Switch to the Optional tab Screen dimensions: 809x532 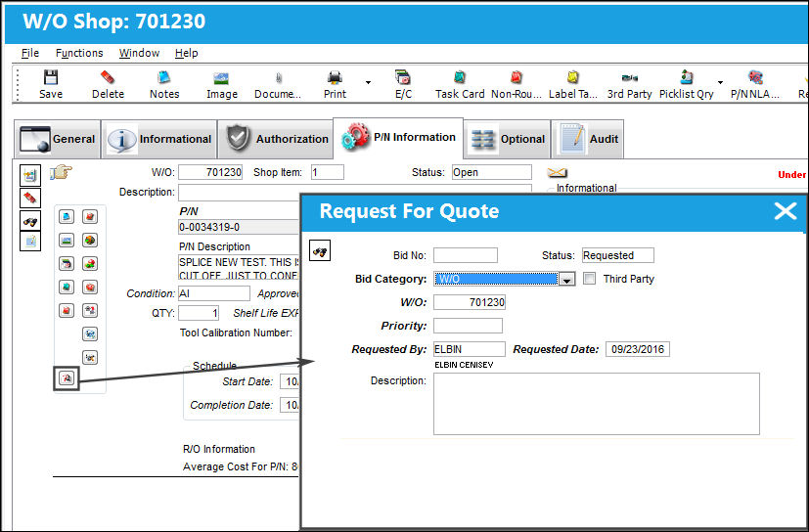click(x=508, y=139)
